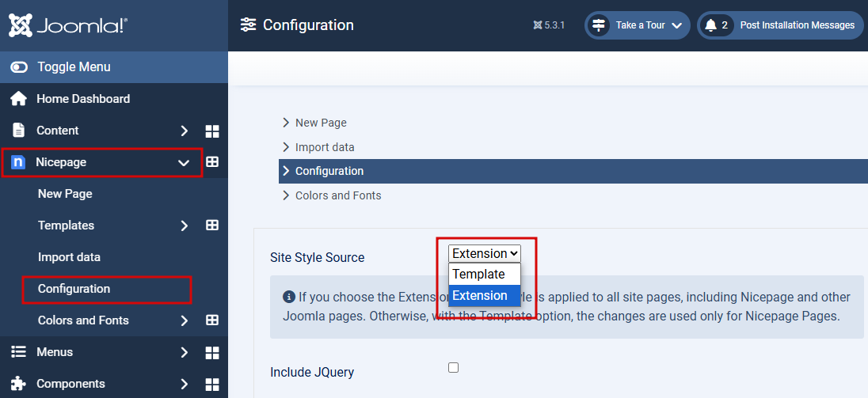Click the Site Style Source label
The width and height of the screenshot is (868, 398).
(x=318, y=258)
